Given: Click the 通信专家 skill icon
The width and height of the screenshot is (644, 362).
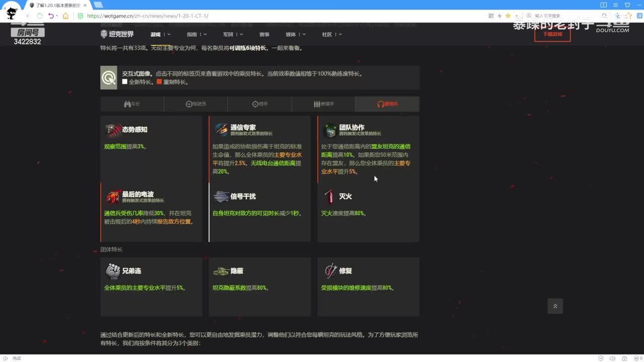Looking at the screenshot, I should pos(221,130).
